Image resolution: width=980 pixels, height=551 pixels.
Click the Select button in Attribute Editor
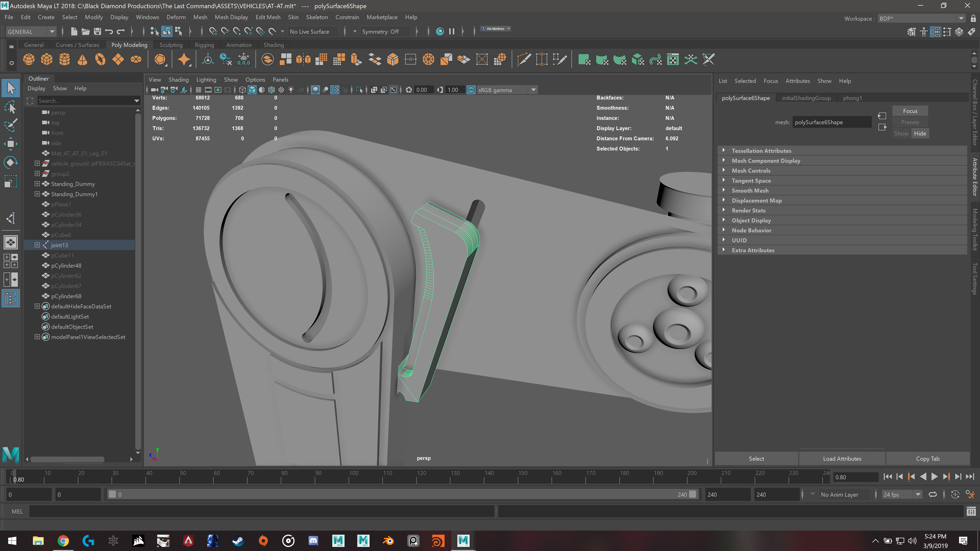(x=756, y=459)
